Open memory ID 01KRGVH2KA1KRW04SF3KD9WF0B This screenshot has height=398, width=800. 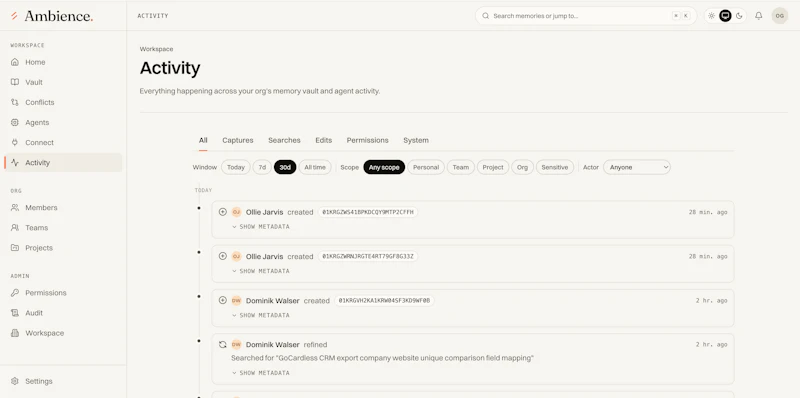click(384, 301)
